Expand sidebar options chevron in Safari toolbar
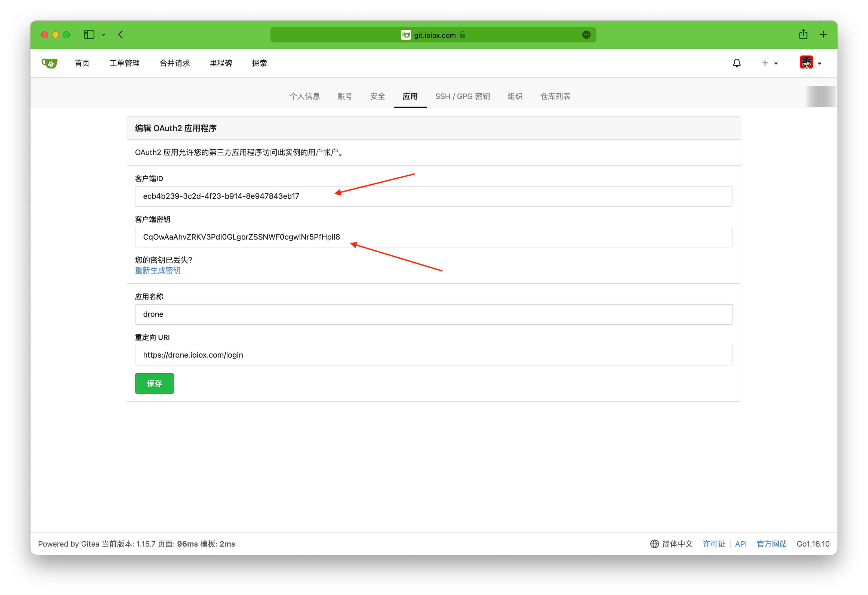The width and height of the screenshot is (868, 595). [103, 35]
